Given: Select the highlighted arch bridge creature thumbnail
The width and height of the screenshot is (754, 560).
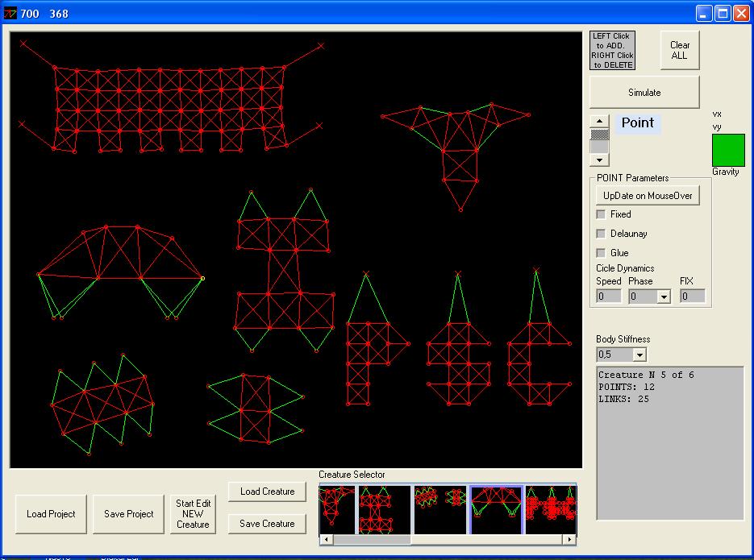Looking at the screenshot, I should [x=496, y=508].
